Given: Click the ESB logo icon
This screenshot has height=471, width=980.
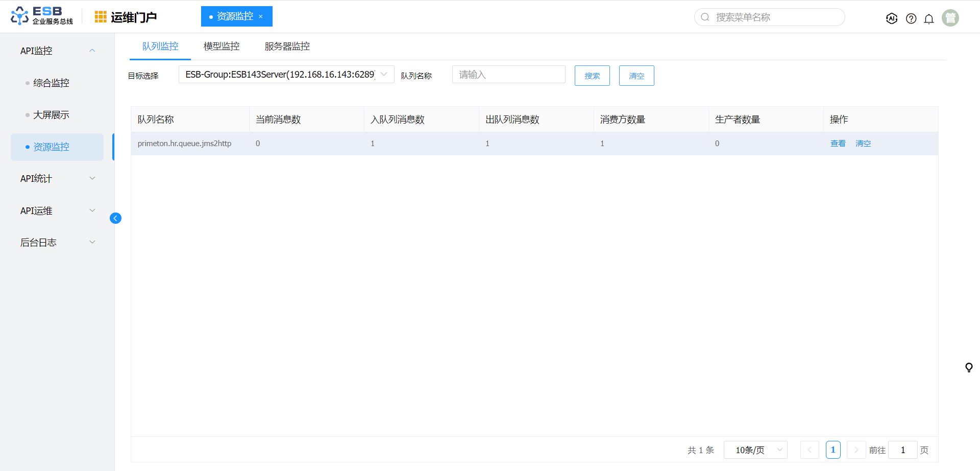Looking at the screenshot, I should 19,16.
